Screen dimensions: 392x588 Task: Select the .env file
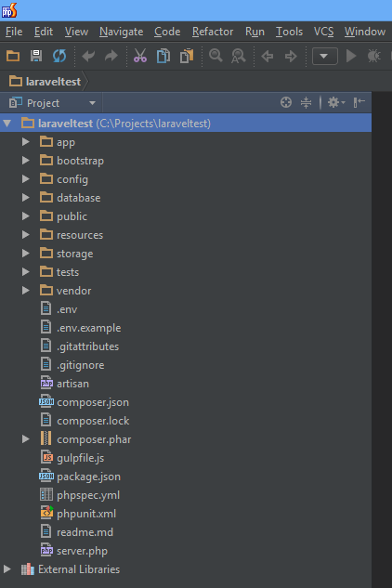pyautogui.click(x=67, y=309)
